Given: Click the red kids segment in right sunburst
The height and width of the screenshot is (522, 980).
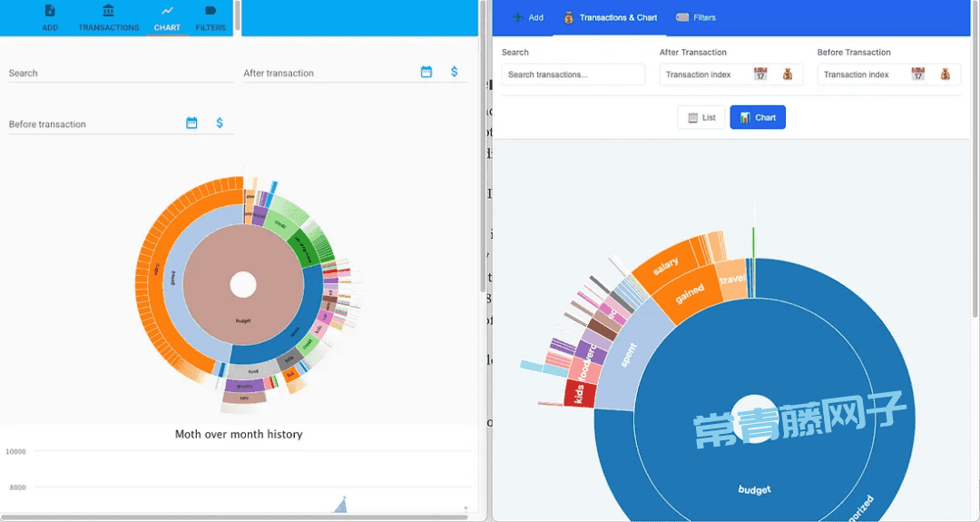Looking at the screenshot, I should coord(579,395).
